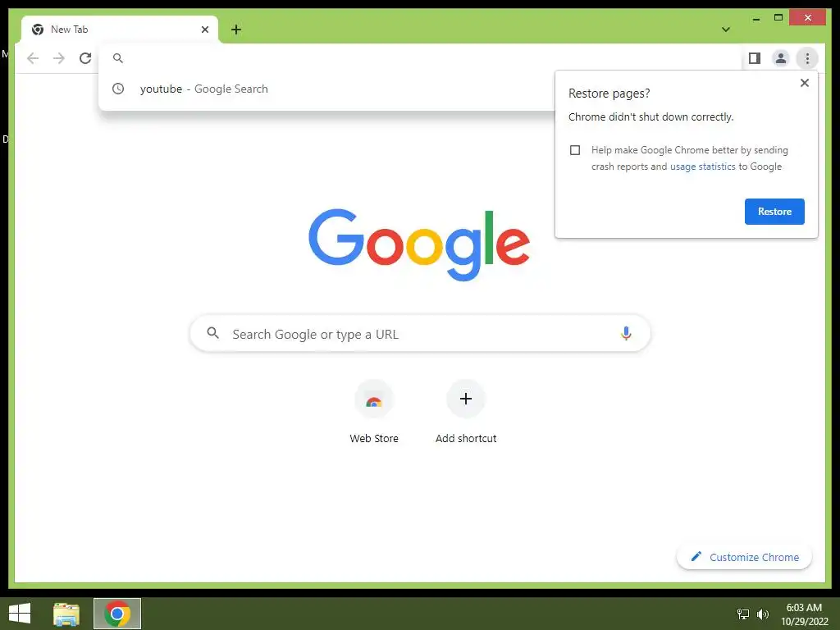Click the browser back arrow

(x=33, y=58)
